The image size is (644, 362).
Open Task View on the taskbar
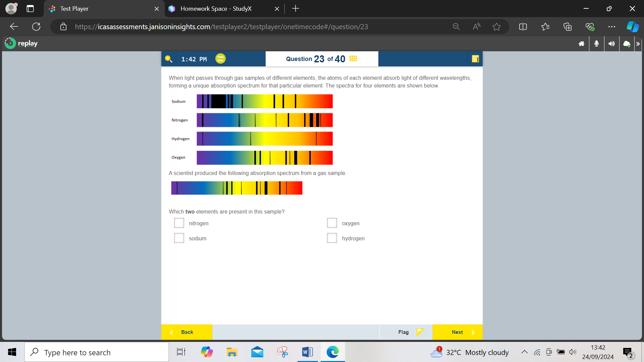[181, 352]
